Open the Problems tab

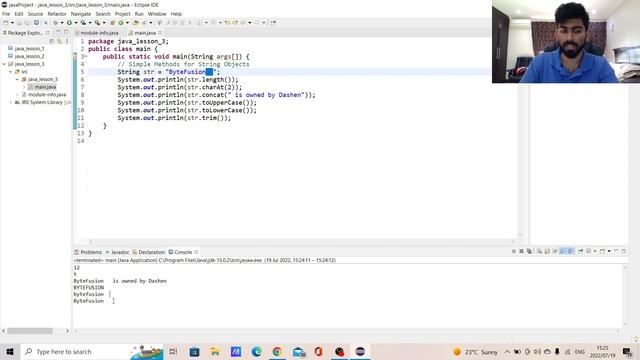(88, 252)
